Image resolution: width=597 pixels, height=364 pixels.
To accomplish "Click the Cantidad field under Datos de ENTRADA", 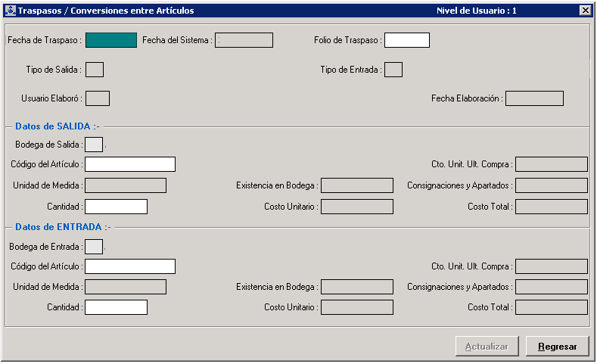I will coord(116,307).
